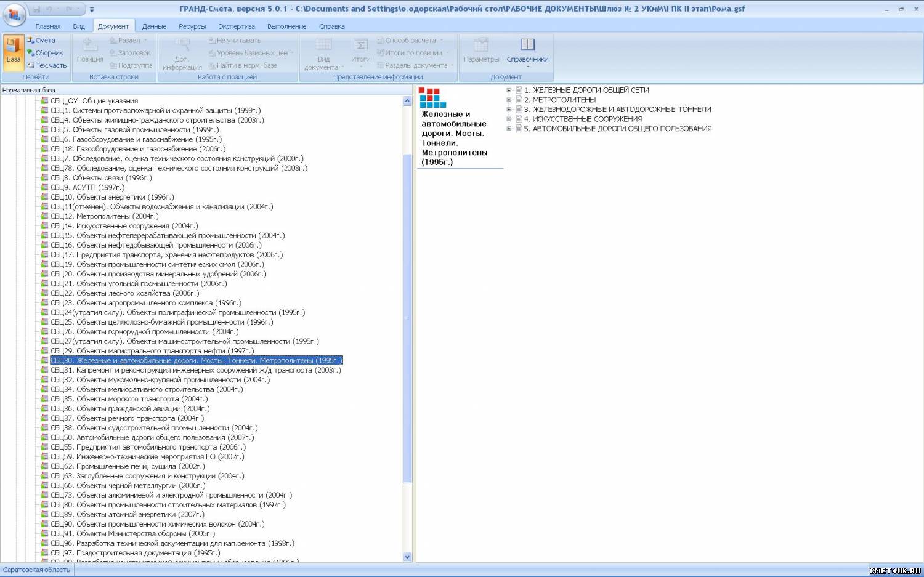Expand 5. АВТОМОБИЛЬНЫЕ ДОРОГИ ОБЩЕГО ПОЛЬЗОВАНИЯ node
The image size is (924, 577).
point(509,129)
